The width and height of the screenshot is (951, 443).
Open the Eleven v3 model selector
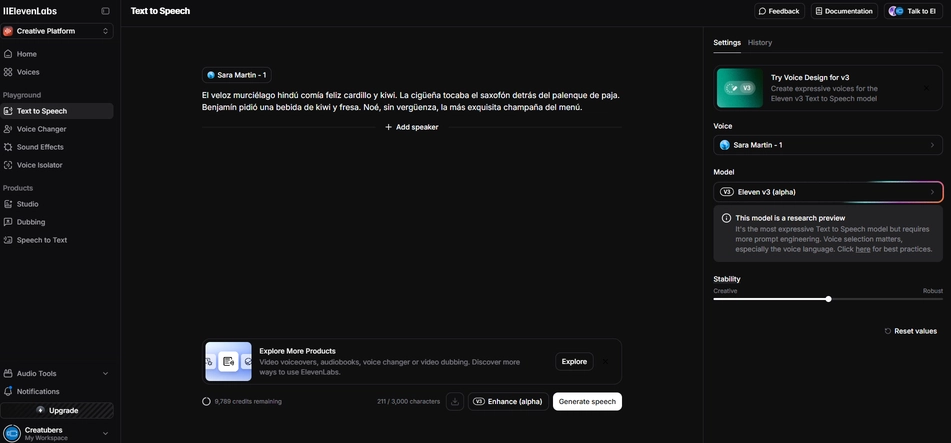click(828, 192)
